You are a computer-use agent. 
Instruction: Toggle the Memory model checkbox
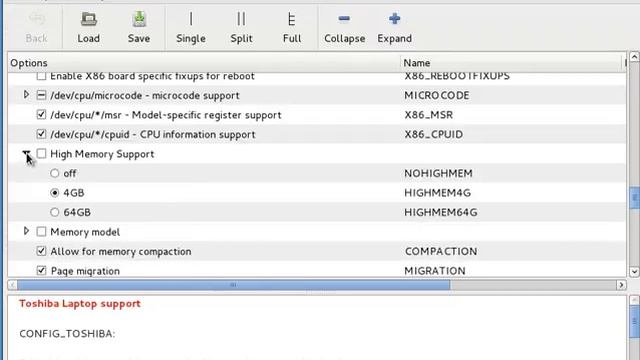(x=41, y=232)
